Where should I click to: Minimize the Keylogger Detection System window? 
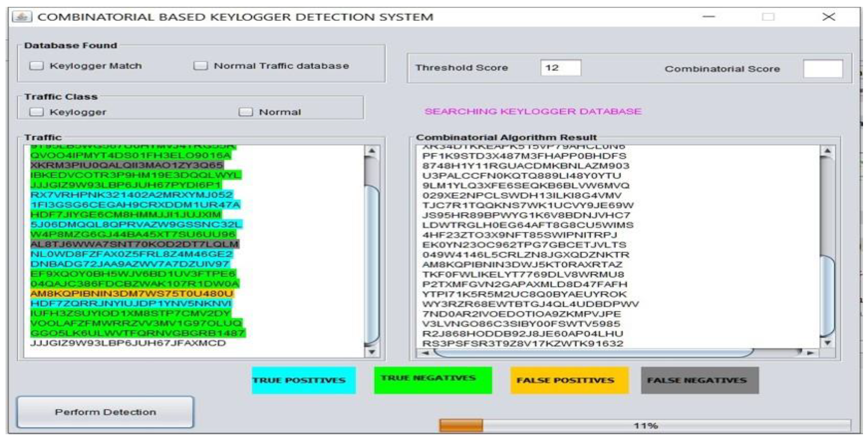point(709,17)
